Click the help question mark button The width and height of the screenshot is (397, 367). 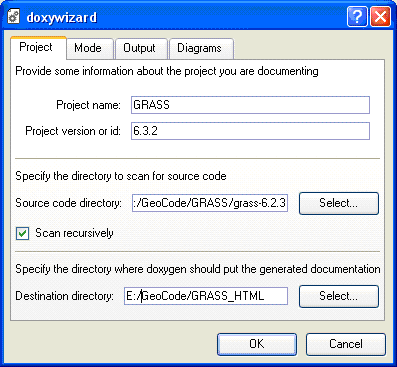tap(357, 16)
